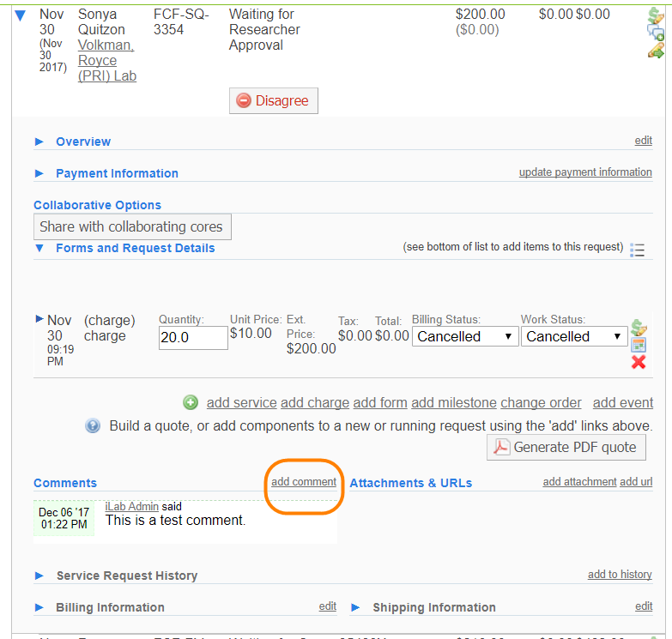672x639 pixels.
Task: Expand the Service Request History section
Action: 39,576
